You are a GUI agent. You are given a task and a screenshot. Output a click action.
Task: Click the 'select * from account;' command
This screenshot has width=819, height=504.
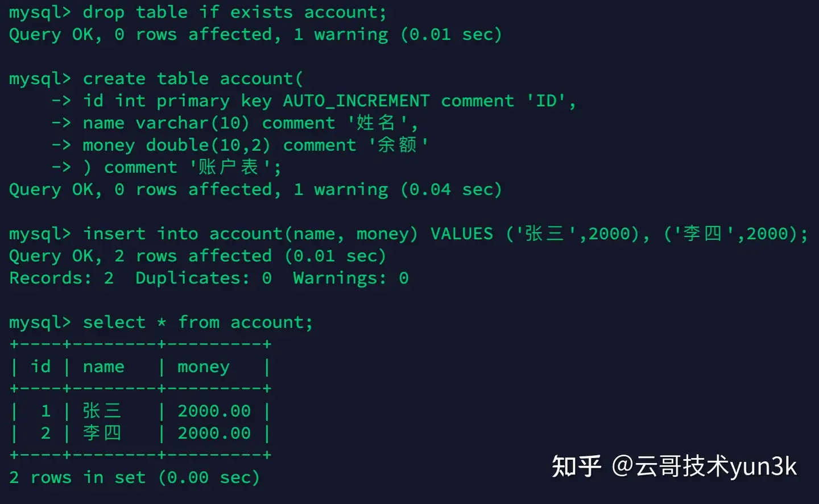tap(197, 322)
